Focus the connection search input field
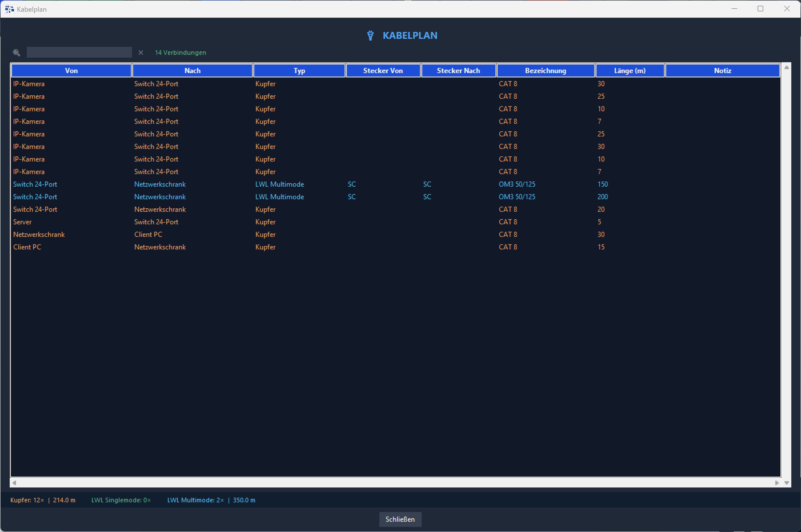 79,52
